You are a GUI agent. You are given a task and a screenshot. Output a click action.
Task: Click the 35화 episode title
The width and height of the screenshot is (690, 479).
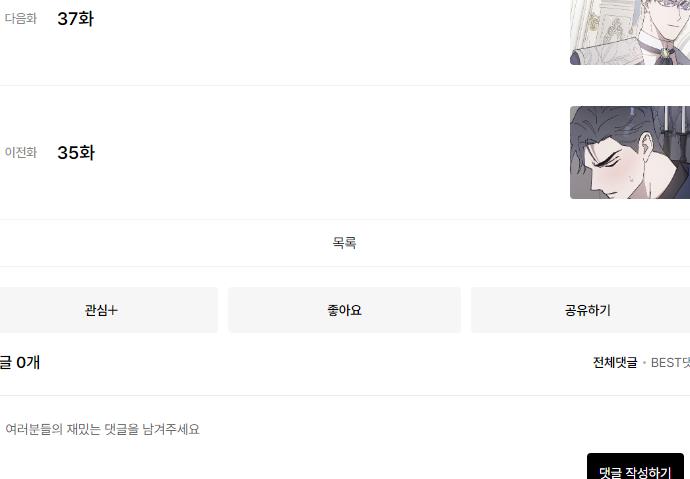76,153
